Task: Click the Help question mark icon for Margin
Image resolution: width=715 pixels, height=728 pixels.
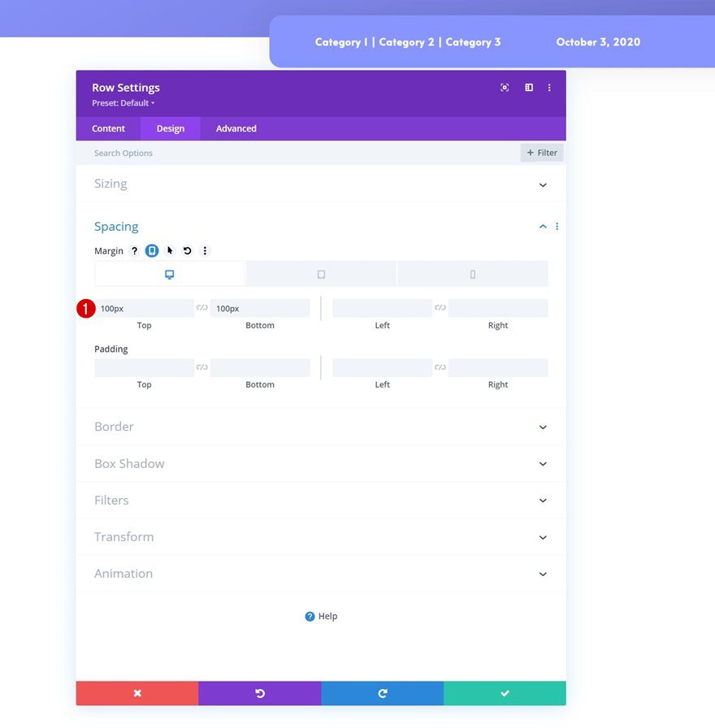Action: 135,250
